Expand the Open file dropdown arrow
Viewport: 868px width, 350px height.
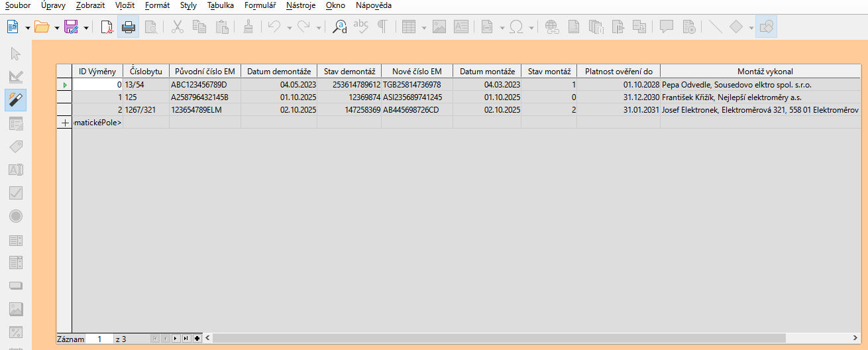(x=57, y=27)
